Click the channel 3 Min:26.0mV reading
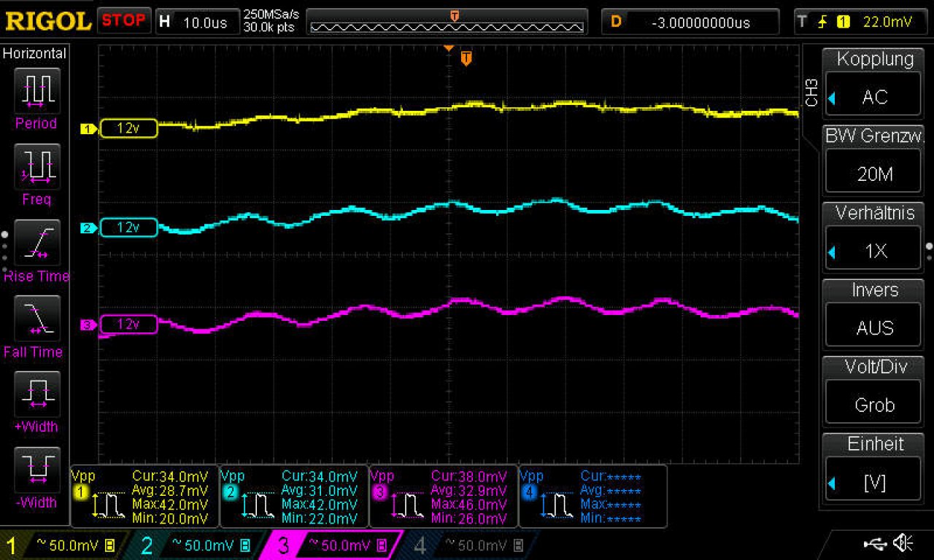This screenshot has height=560, width=934. (x=468, y=518)
